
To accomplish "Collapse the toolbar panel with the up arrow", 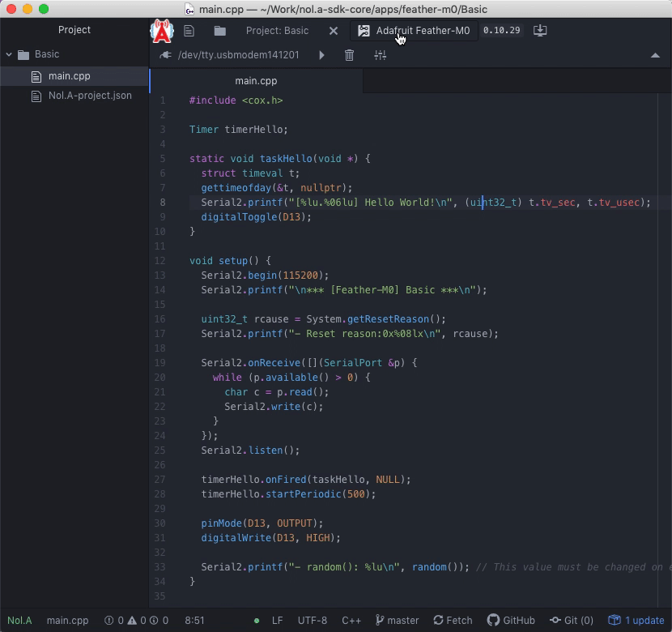I will 655,55.
